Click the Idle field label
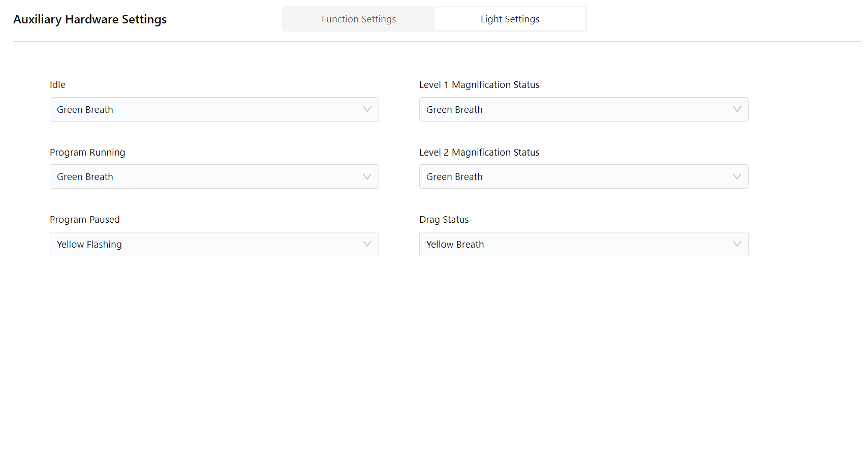This screenshot has width=868, height=450. click(57, 85)
